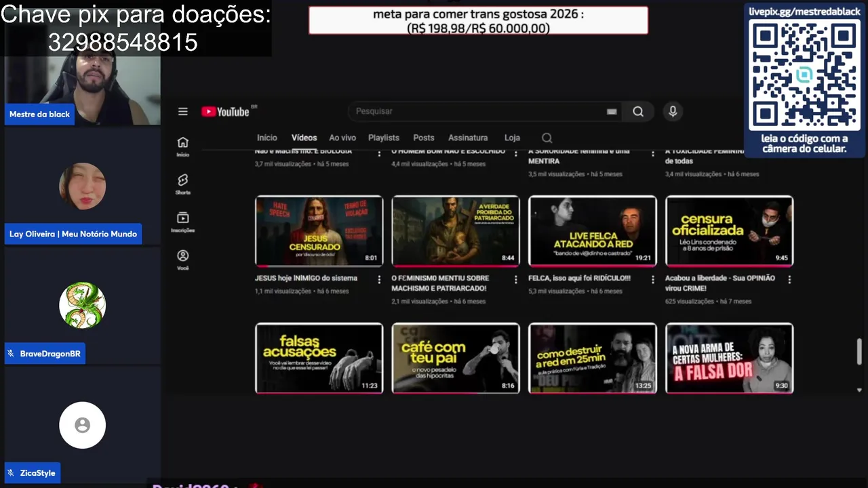This screenshot has height=488, width=868.
Task: Open options for Acabou a liberdade video
Action: point(789,279)
